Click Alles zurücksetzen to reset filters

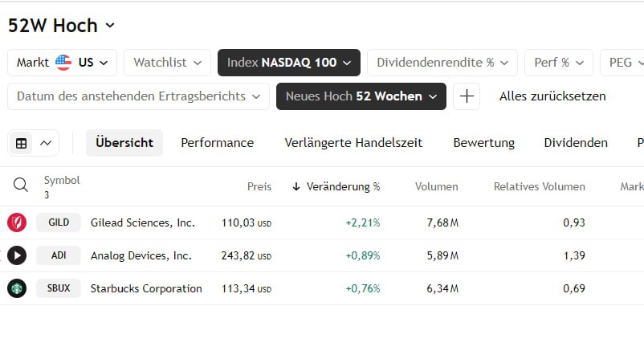pos(552,96)
